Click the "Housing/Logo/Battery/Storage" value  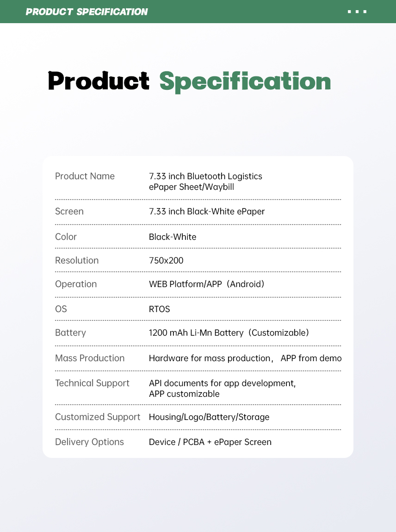click(x=209, y=417)
